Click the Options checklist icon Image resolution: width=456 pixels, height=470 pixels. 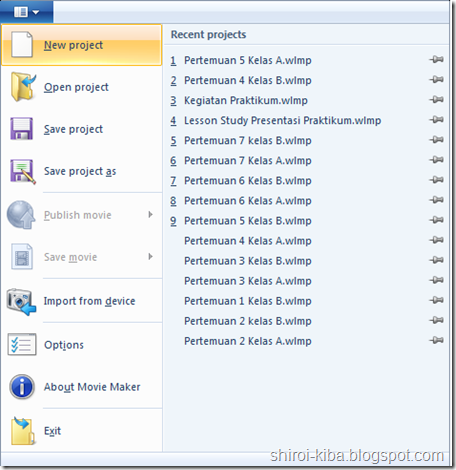(x=22, y=344)
